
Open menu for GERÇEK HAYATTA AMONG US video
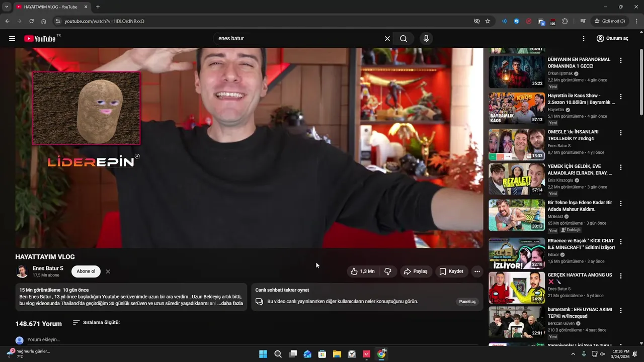click(x=621, y=276)
